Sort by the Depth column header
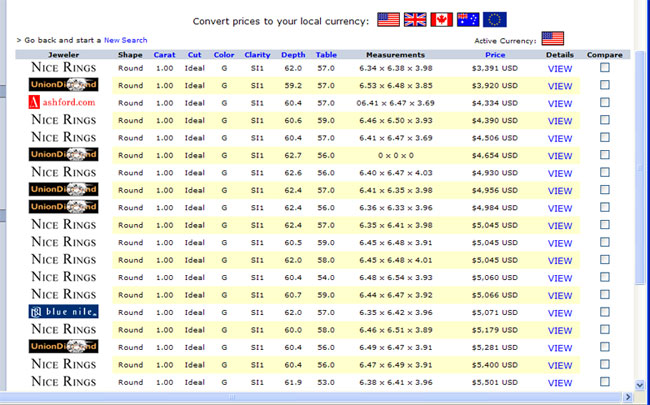Image resolution: width=650 pixels, height=405 pixels. click(x=293, y=54)
